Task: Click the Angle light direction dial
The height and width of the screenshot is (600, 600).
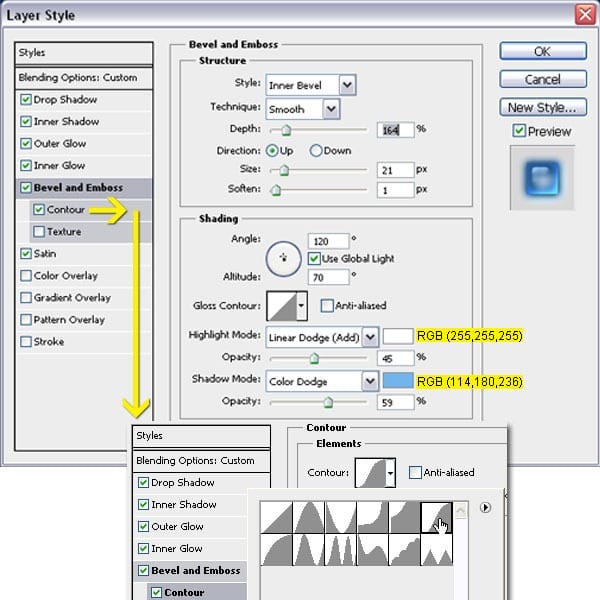Action: click(284, 259)
